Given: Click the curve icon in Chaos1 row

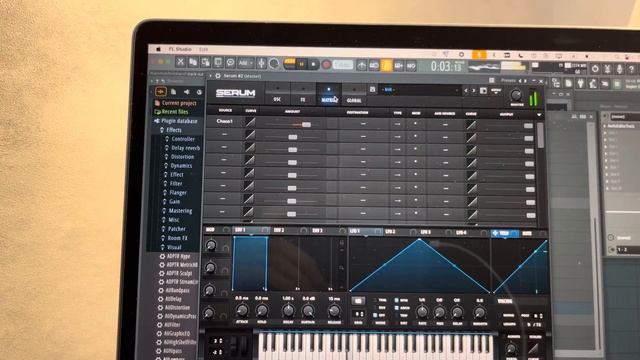Looking at the screenshot, I should 250,122.
